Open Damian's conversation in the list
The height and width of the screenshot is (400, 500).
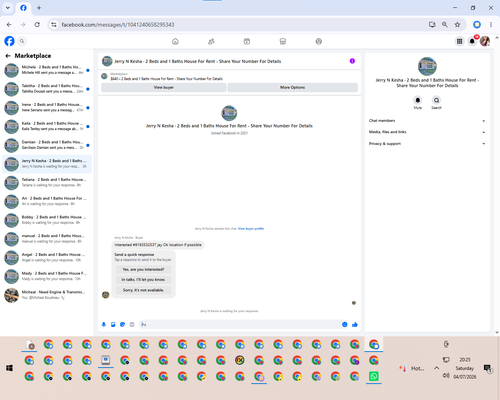pos(47,145)
